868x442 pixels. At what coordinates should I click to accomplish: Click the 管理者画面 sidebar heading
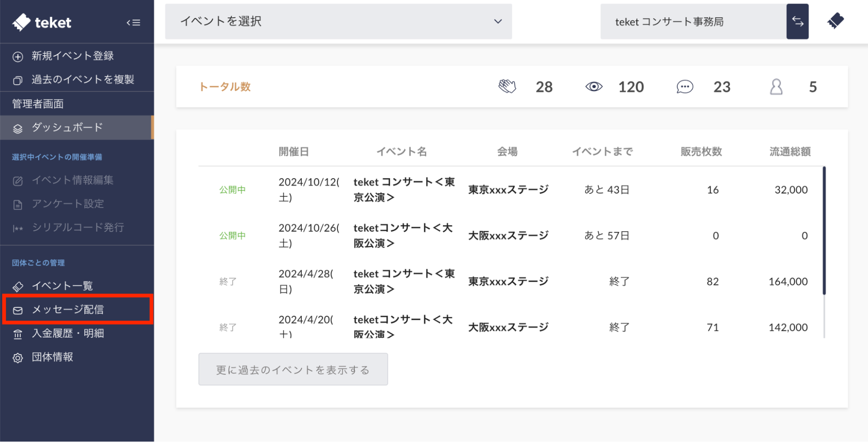pyautogui.click(x=38, y=104)
